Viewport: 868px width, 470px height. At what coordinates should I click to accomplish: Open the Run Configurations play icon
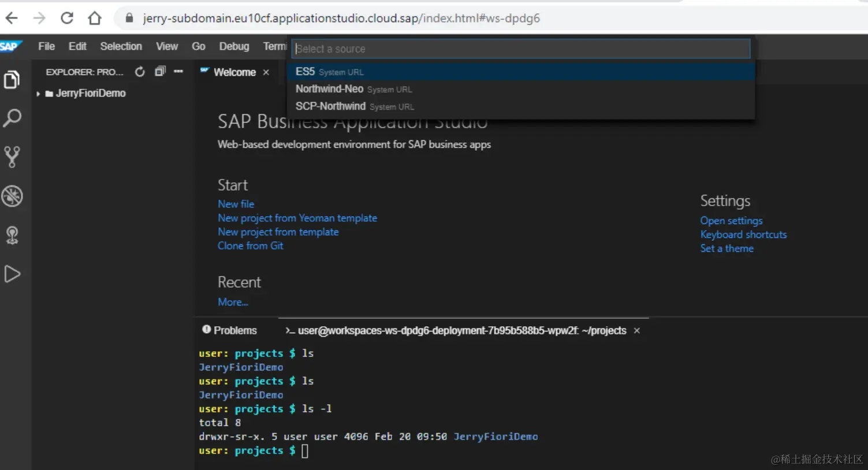12,274
